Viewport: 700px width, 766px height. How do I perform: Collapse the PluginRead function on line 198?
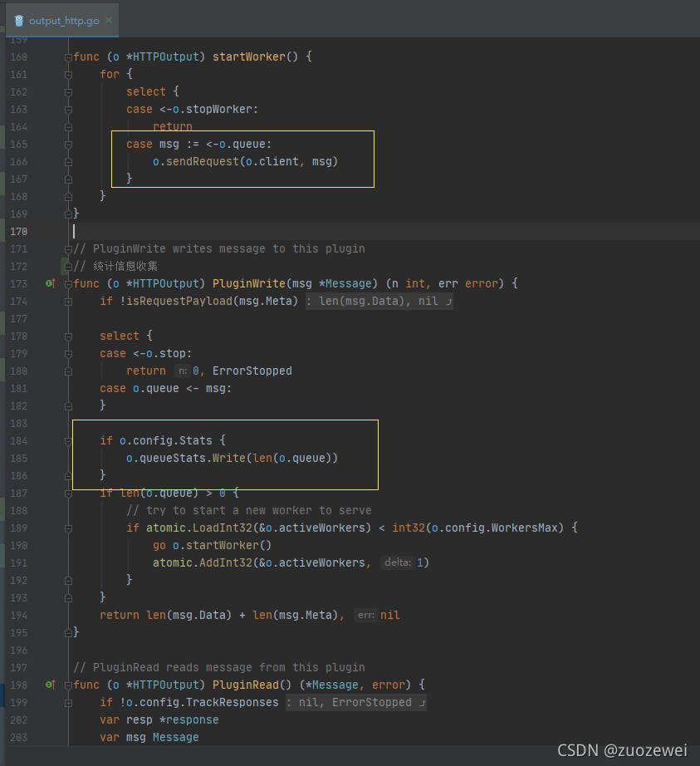point(68,685)
